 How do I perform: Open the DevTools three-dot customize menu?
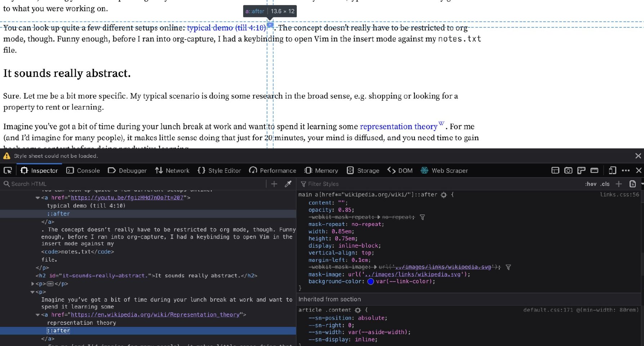coord(626,170)
